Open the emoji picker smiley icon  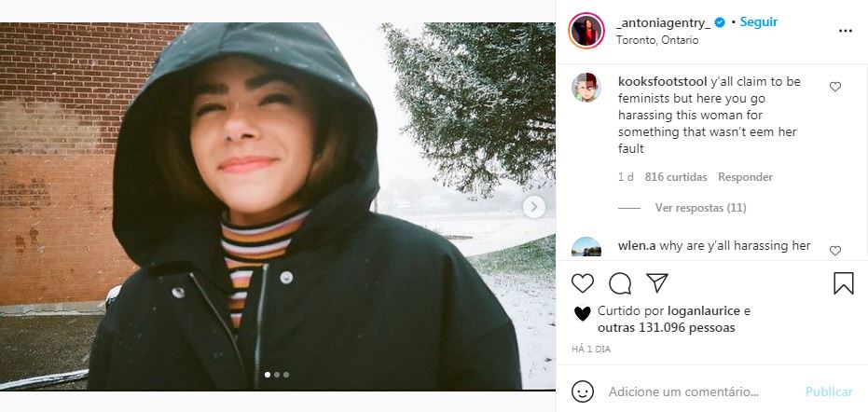[x=583, y=391]
